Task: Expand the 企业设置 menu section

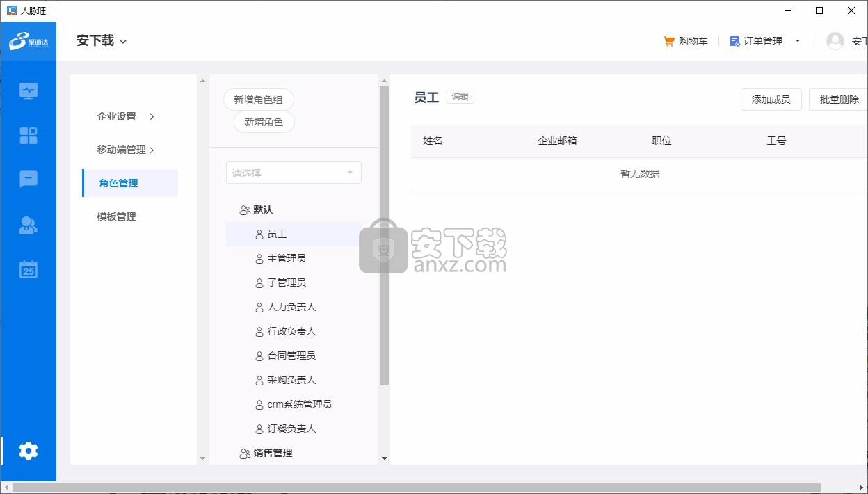Action: click(126, 116)
